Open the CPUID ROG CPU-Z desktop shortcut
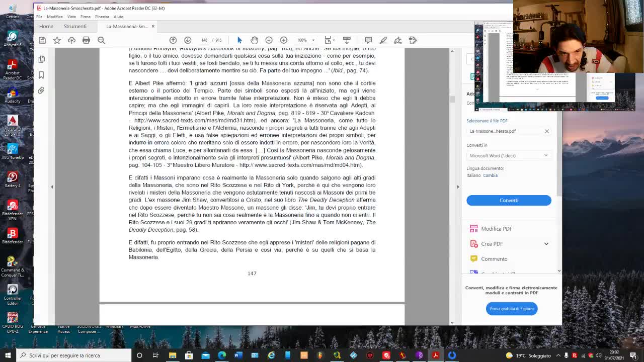Viewport: 644px width, 362px height. point(13,322)
